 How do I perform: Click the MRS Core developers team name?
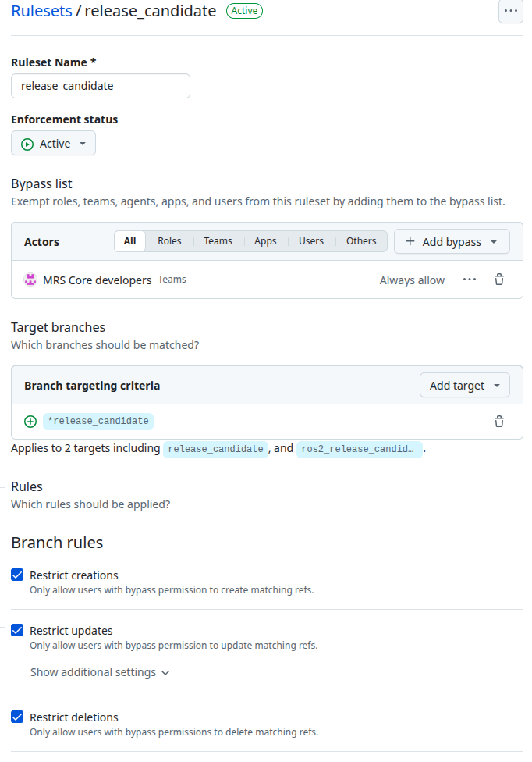click(97, 280)
